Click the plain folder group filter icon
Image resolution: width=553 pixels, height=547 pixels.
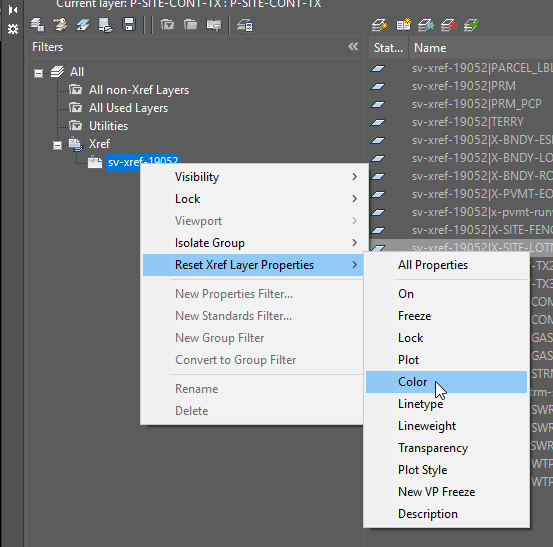190,25
